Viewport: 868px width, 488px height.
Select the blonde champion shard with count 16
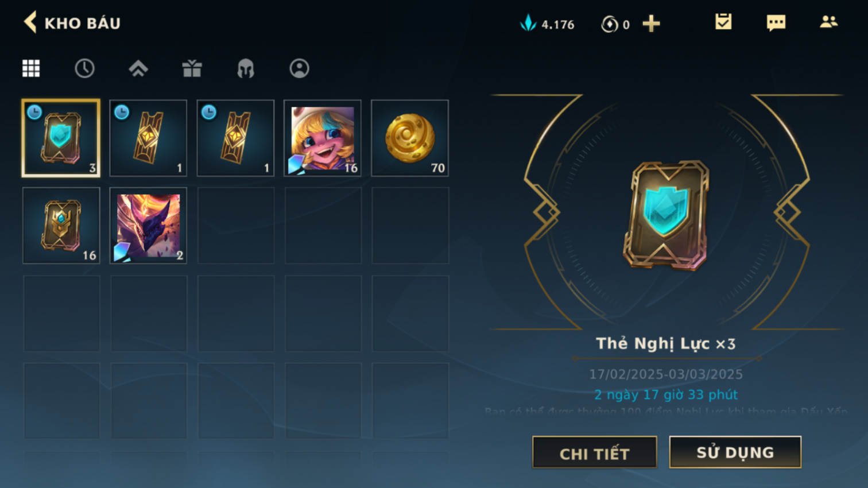pos(323,138)
